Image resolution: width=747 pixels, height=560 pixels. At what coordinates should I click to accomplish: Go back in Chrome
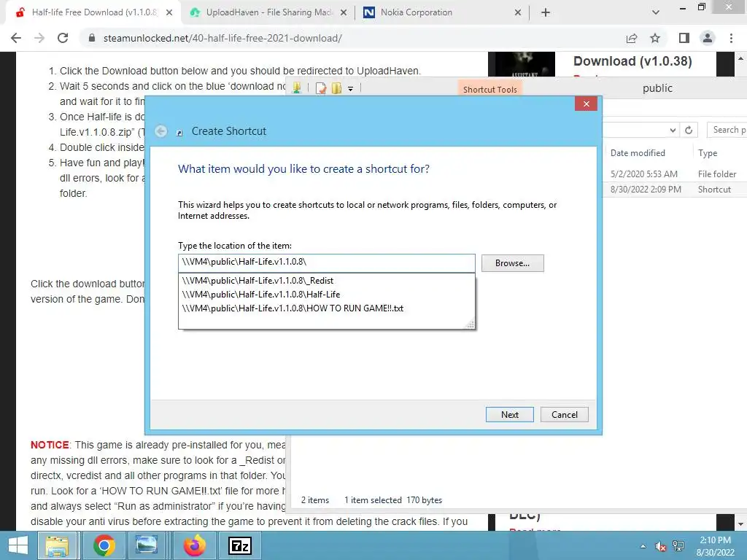click(x=16, y=38)
